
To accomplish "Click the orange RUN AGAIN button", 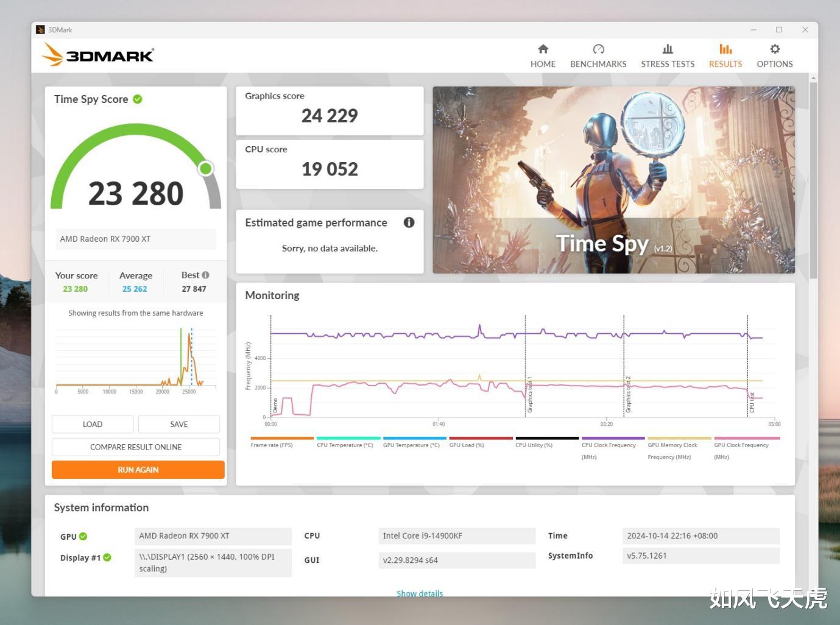I will pyautogui.click(x=138, y=470).
